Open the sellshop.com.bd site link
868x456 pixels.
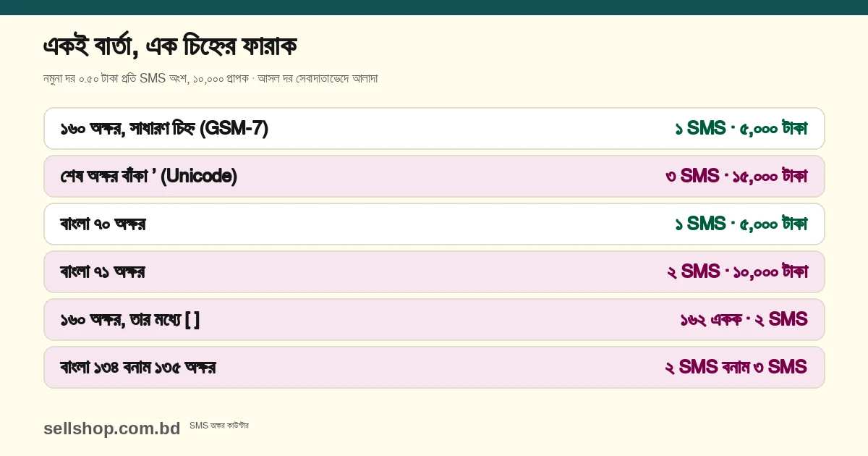[112, 428]
